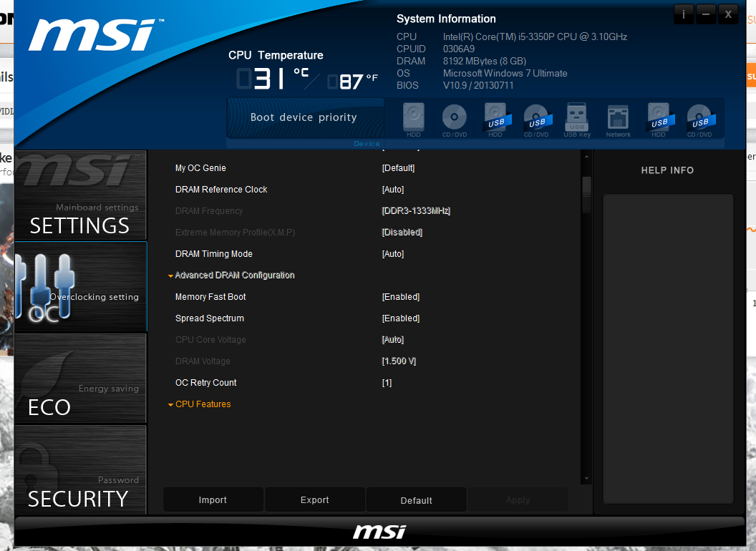The height and width of the screenshot is (551, 756).
Task: Select the USB HDD icon beside plain CD/DVD
Action: tap(495, 120)
